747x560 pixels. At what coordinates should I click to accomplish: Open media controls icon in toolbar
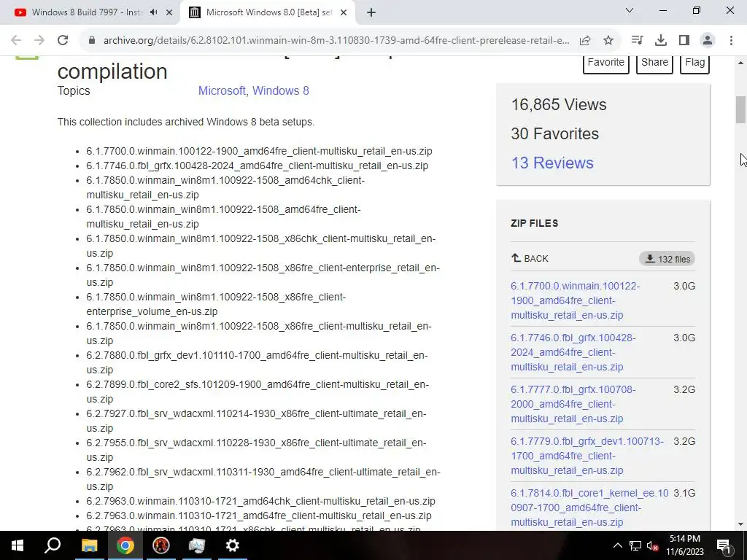click(x=637, y=41)
